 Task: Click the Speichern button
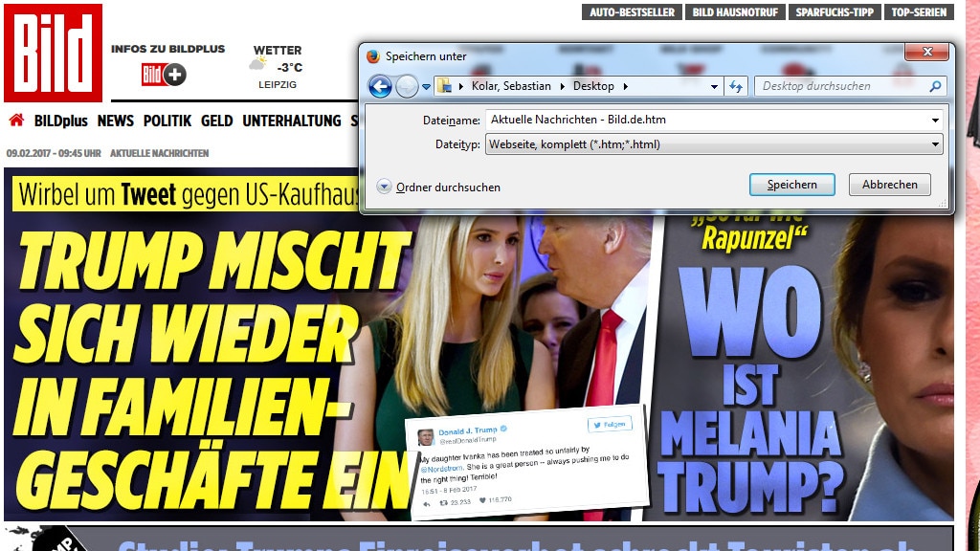click(791, 185)
